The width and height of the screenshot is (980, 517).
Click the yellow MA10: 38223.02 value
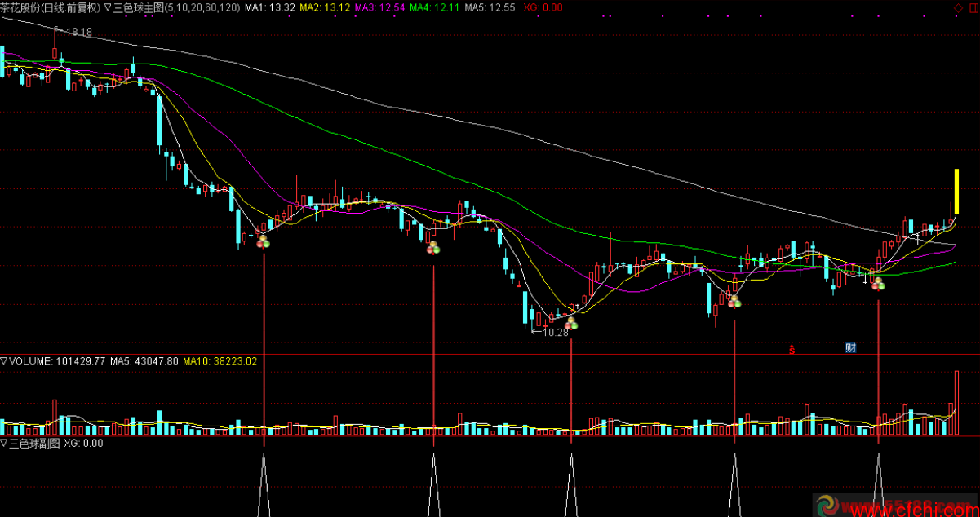pos(220,360)
